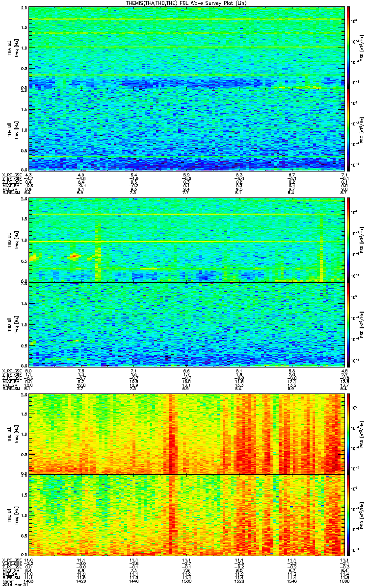
Task: Click the X_RE_GSE label under the THE panels
Action: point(11,559)
